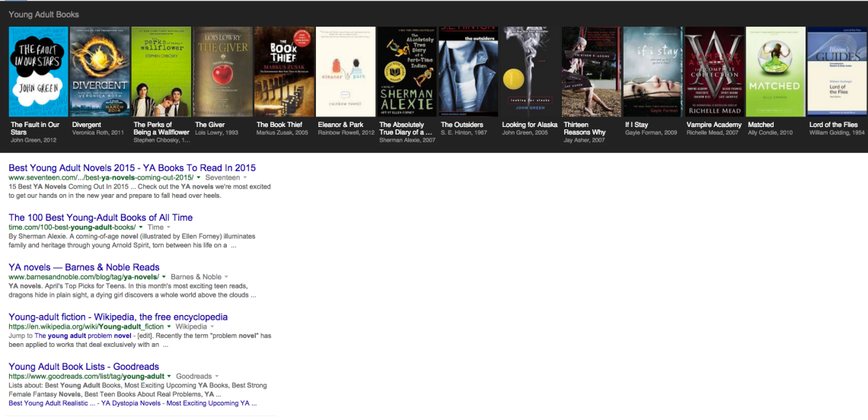Open Best Young Adult Novels 2015 result
The width and height of the screenshot is (868, 420).
132,167
